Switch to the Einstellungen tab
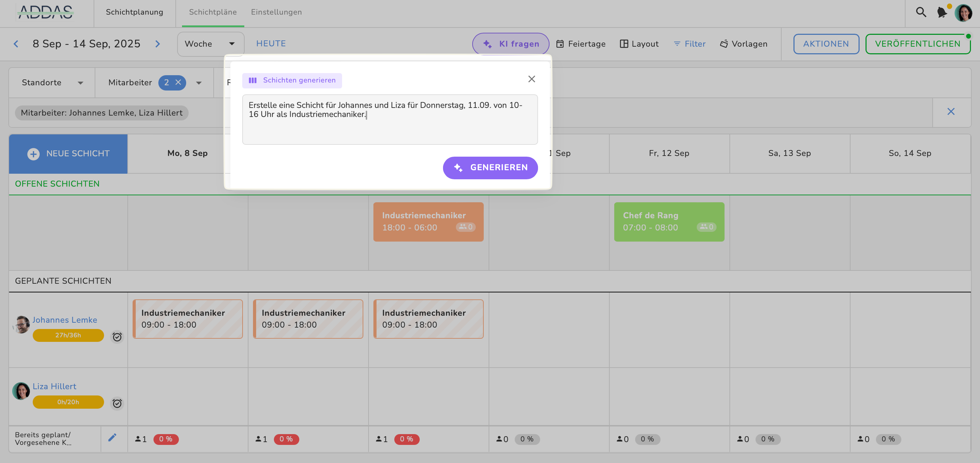Screen dimensions: 980x463 click(x=276, y=12)
